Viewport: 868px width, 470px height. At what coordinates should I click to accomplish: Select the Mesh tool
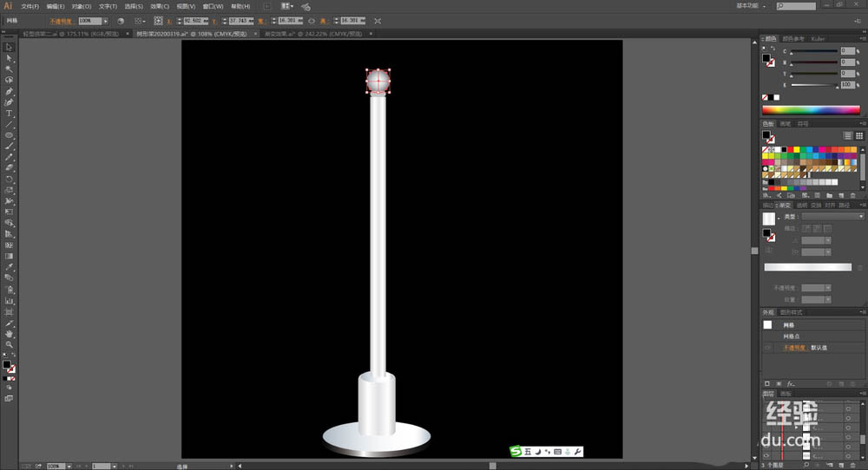9,245
